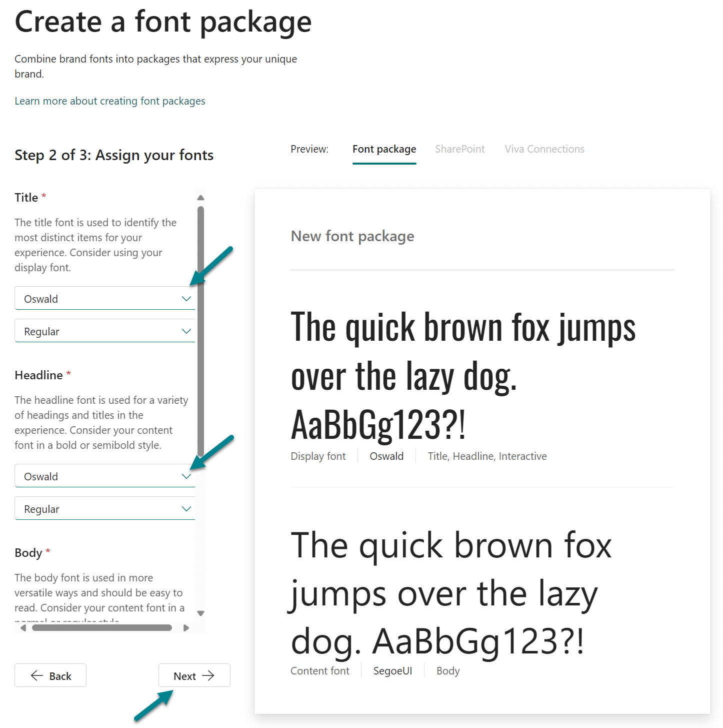Open the Headline font style Regular dropdown

point(100,509)
